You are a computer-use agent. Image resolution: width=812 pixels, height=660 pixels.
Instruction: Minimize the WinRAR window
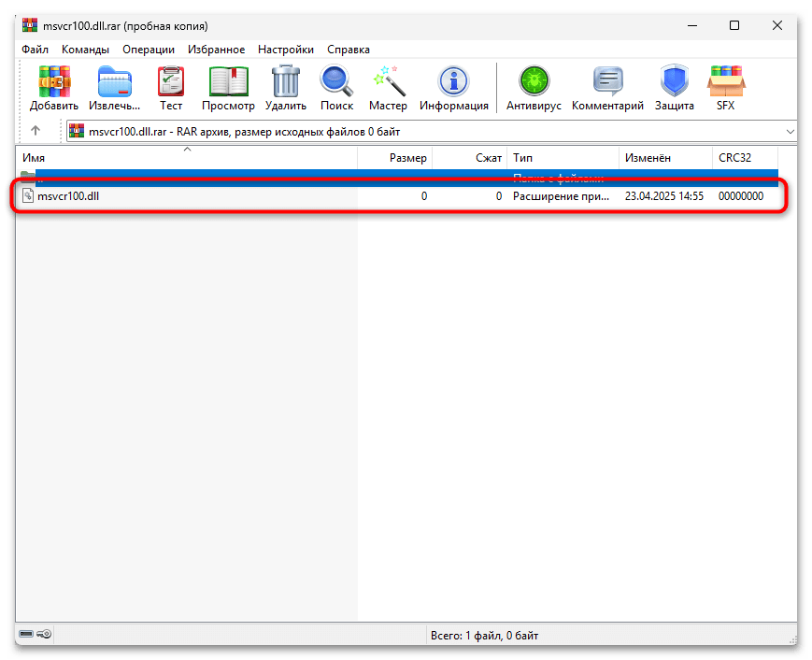point(692,25)
